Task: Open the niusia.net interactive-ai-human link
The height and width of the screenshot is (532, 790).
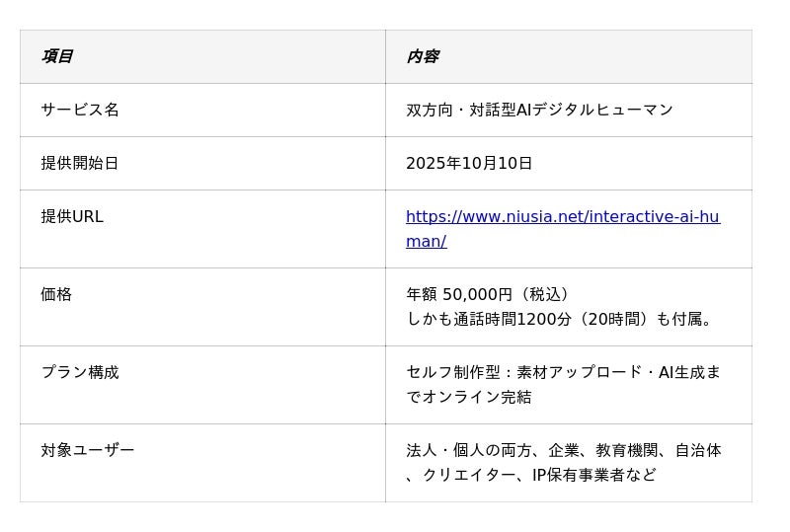Action: [562, 217]
